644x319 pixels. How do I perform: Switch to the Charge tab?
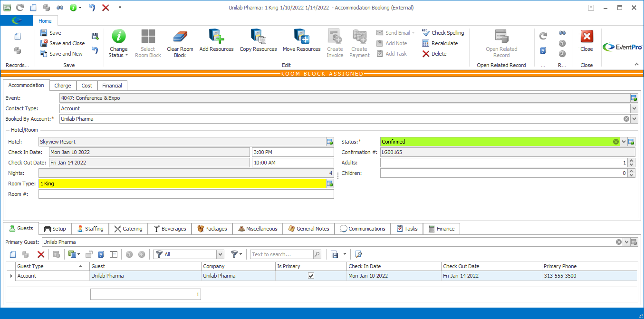click(63, 86)
